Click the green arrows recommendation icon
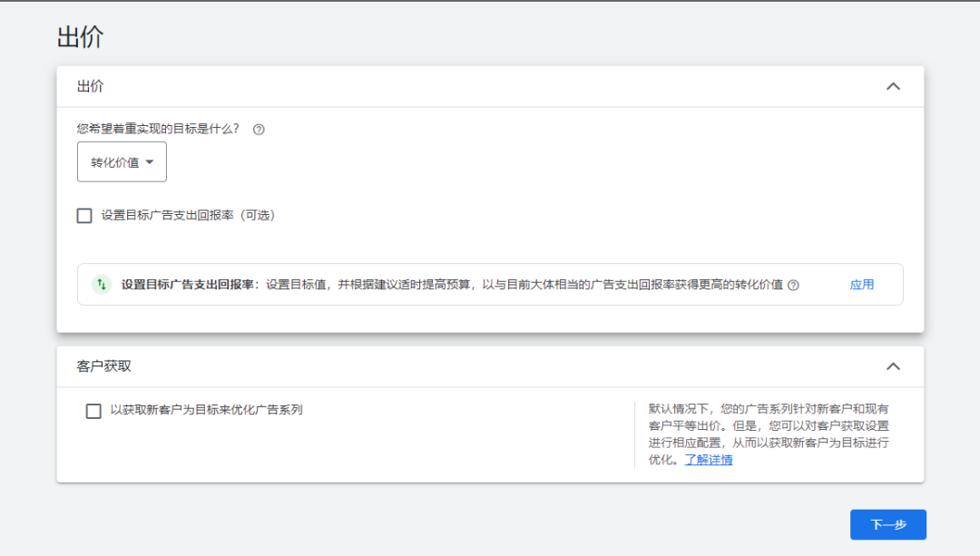Image resolution: width=980 pixels, height=556 pixels. coord(102,284)
